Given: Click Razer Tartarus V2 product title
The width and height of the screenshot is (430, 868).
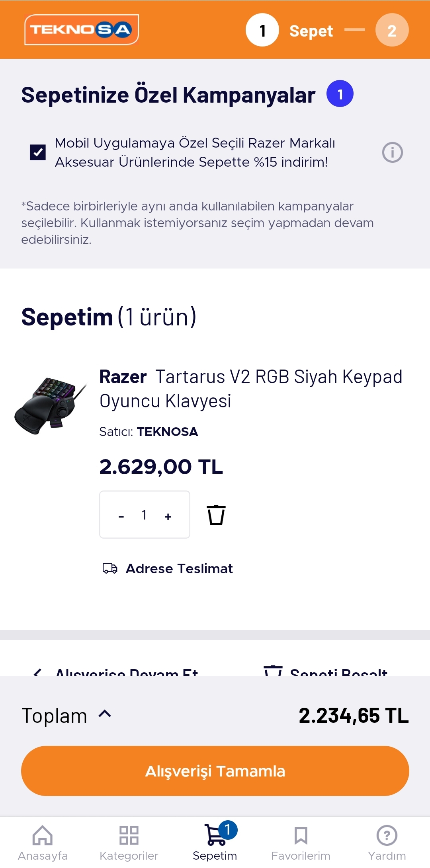Looking at the screenshot, I should [250, 389].
